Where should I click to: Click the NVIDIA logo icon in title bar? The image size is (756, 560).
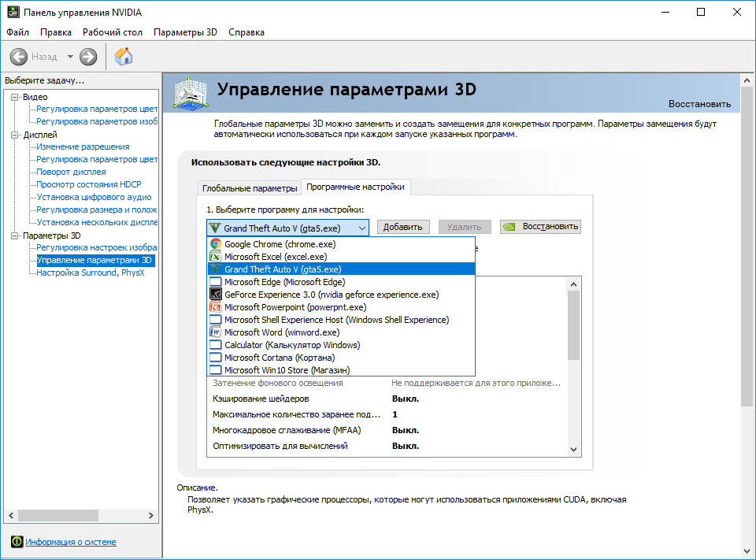click(x=13, y=12)
